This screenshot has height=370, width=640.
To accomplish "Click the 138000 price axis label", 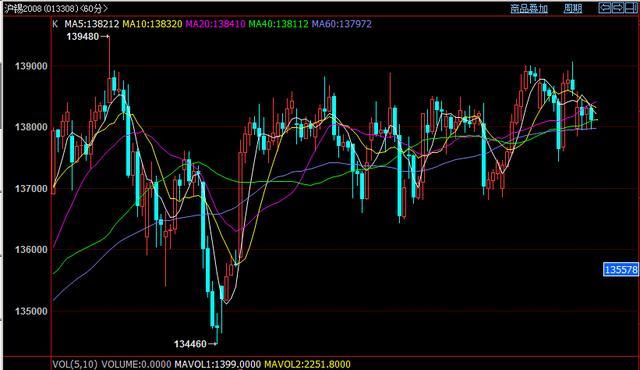I will pyautogui.click(x=31, y=127).
